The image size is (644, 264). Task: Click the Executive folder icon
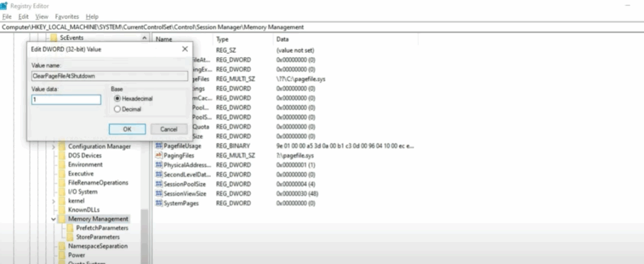(62, 173)
